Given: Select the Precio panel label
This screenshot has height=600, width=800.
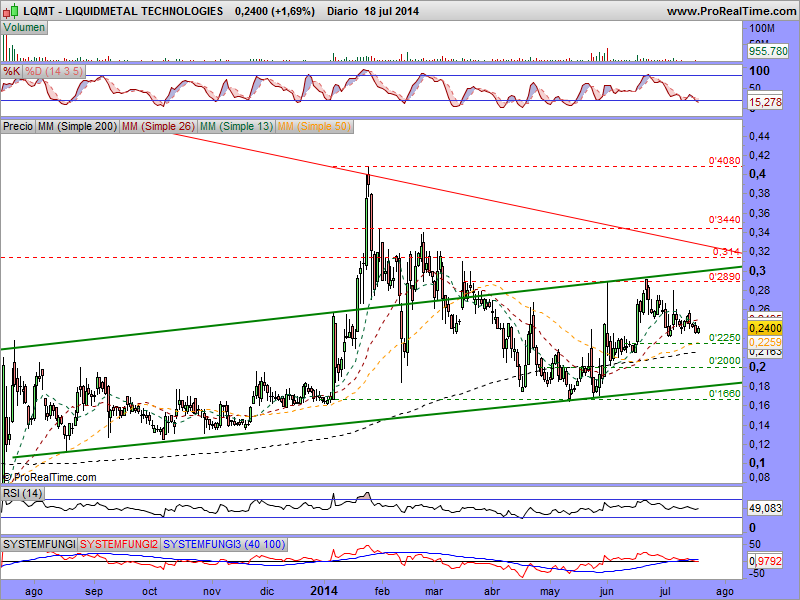Looking at the screenshot, I should point(18,126).
